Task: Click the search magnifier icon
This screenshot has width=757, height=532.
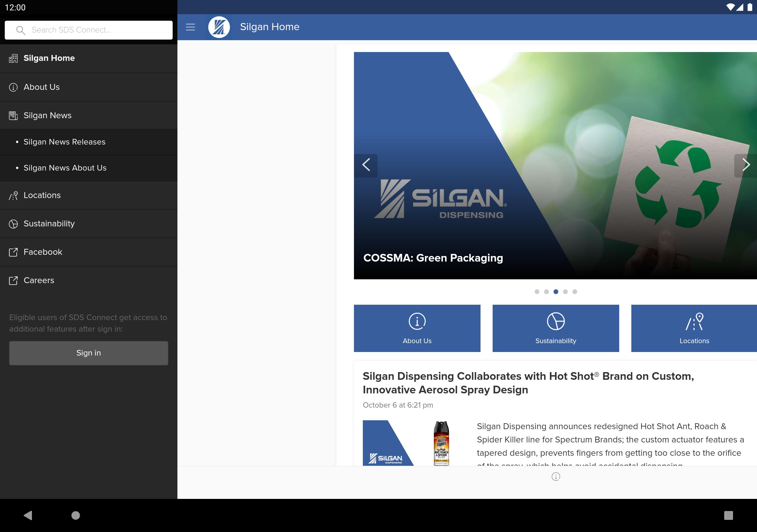Action: [x=20, y=30]
